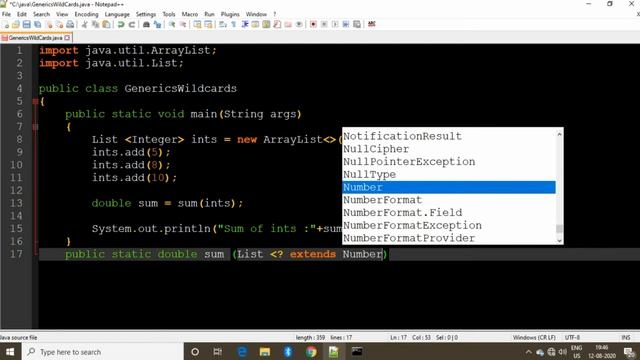Toggle Word Wrap in the toolbar

(222, 24)
